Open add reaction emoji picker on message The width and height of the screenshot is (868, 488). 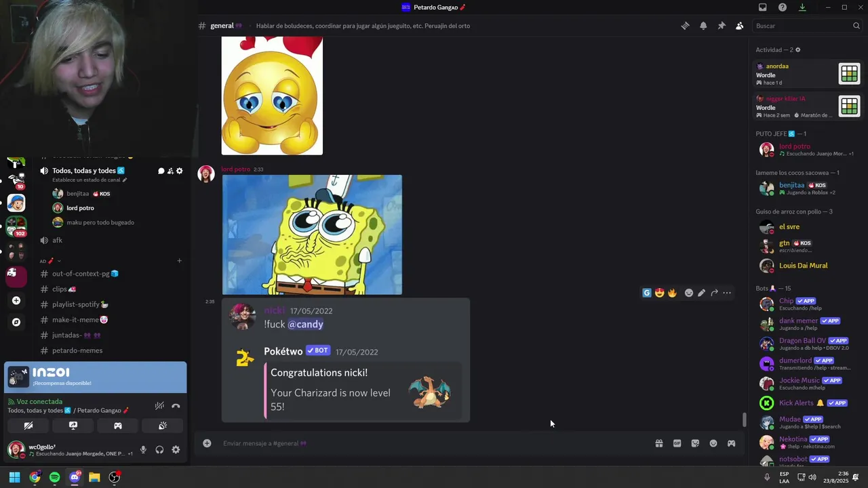tap(689, 293)
